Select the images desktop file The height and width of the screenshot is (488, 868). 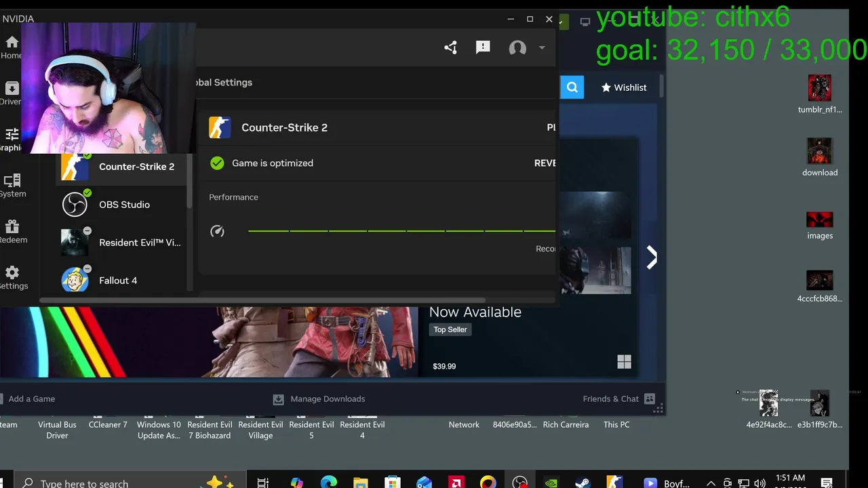click(x=820, y=225)
